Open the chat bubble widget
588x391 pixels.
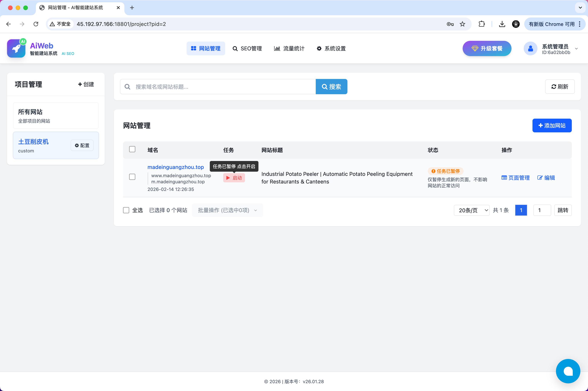click(x=568, y=371)
